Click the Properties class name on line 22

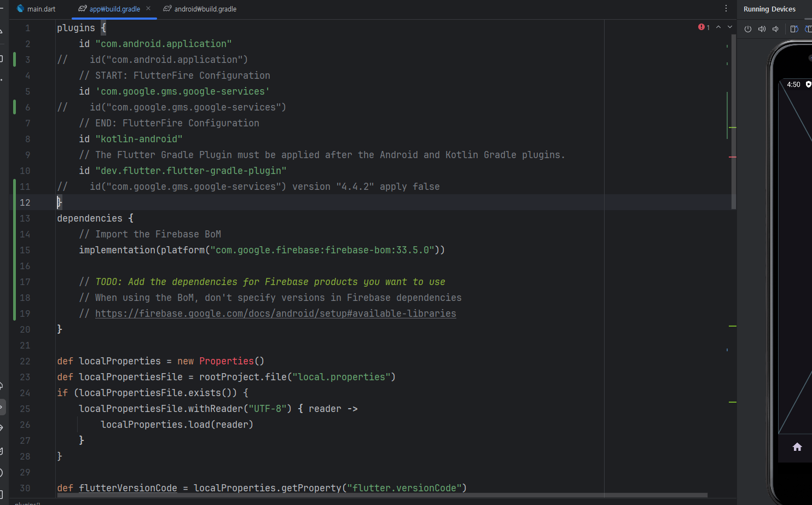click(227, 361)
